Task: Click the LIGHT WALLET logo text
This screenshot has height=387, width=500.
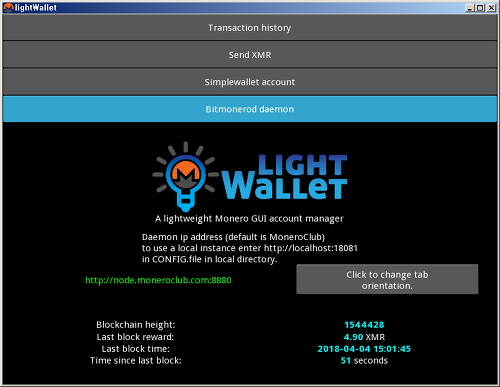Action: pos(285,177)
